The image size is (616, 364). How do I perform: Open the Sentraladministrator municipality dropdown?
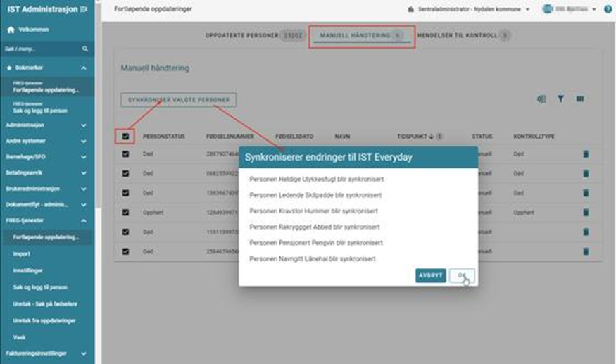tap(468, 9)
